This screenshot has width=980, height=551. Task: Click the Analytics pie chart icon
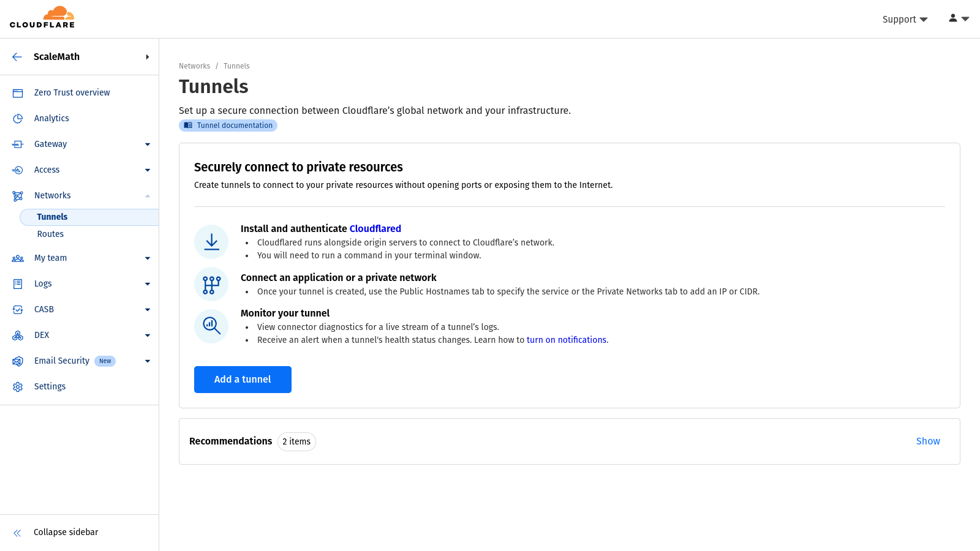(x=18, y=119)
